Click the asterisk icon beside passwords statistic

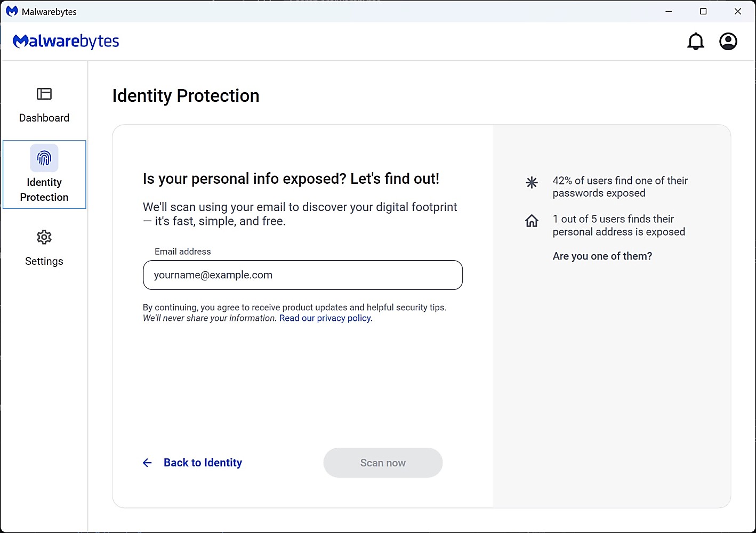[x=532, y=183]
